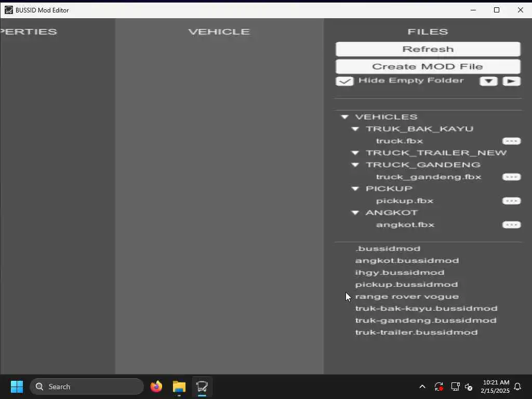This screenshot has height=399, width=532.
Task: Open ihgy.bussidmod in the list
Action: (400, 272)
